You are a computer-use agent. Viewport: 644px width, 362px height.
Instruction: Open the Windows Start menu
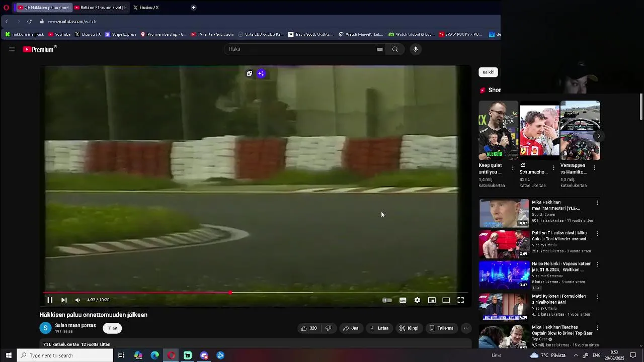point(9,355)
